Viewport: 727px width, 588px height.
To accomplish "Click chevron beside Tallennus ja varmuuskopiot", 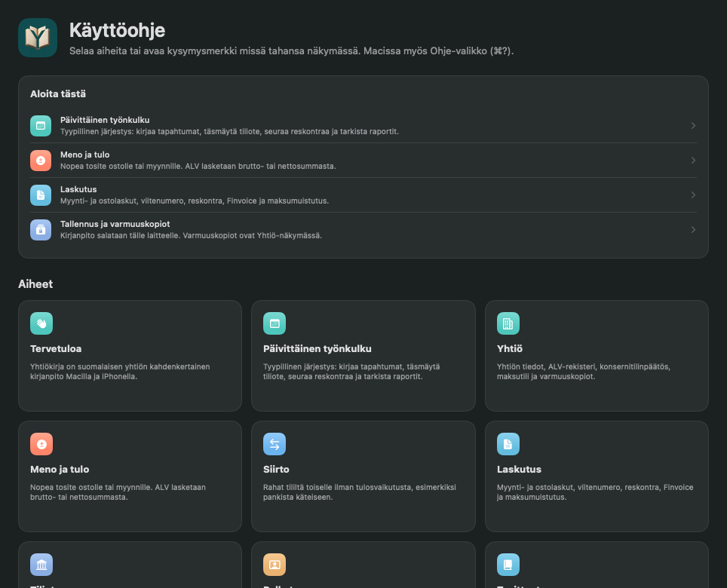I will (x=693, y=230).
